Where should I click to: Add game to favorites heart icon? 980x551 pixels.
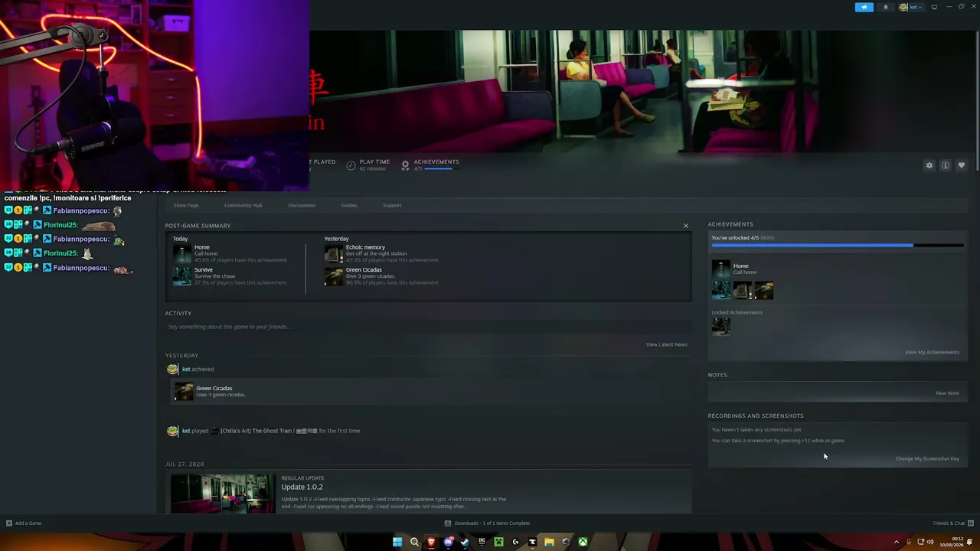point(962,165)
